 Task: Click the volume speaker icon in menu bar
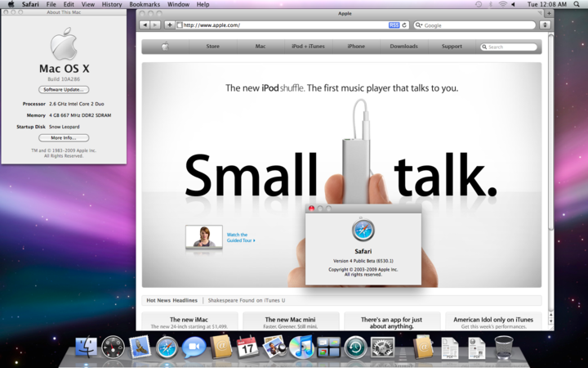[513, 4]
